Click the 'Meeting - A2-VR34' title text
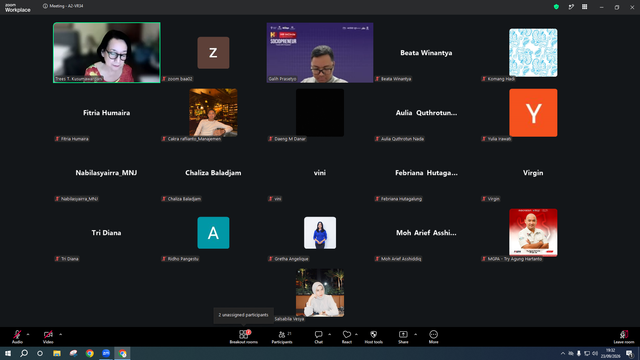This screenshot has width=640, height=360. tap(66, 6)
